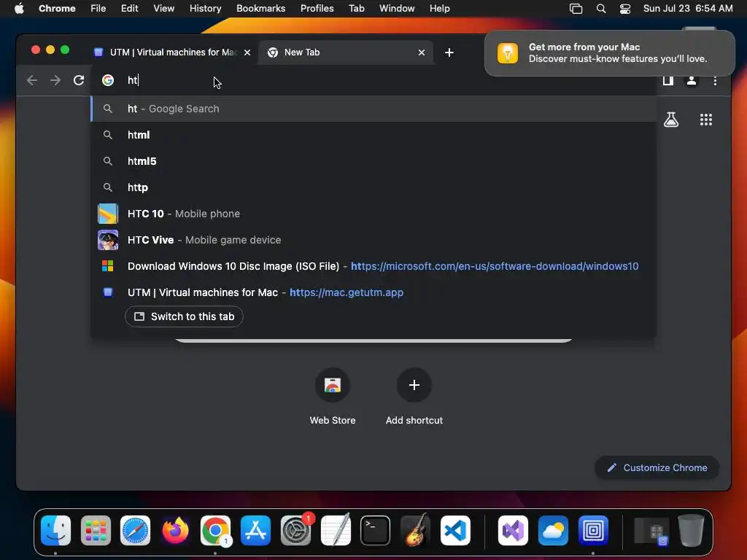Click the HTC Vive thumbnail image
This screenshot has height=560, width=747.
click(x=108, y=239)
